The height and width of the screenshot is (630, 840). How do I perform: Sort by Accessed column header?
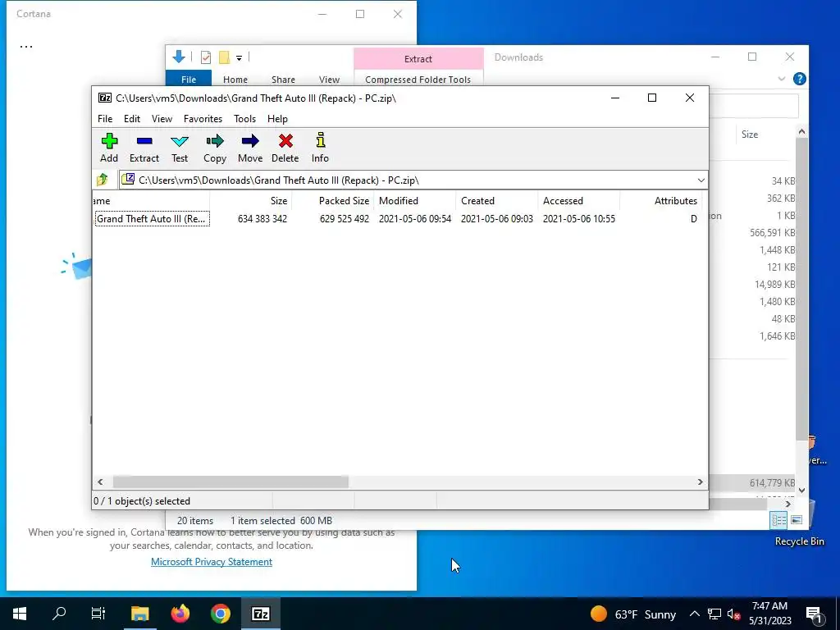coord(578,201)
